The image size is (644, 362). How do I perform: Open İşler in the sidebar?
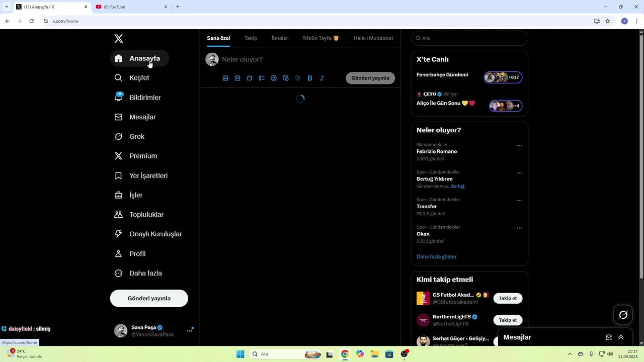pos(129,195)
